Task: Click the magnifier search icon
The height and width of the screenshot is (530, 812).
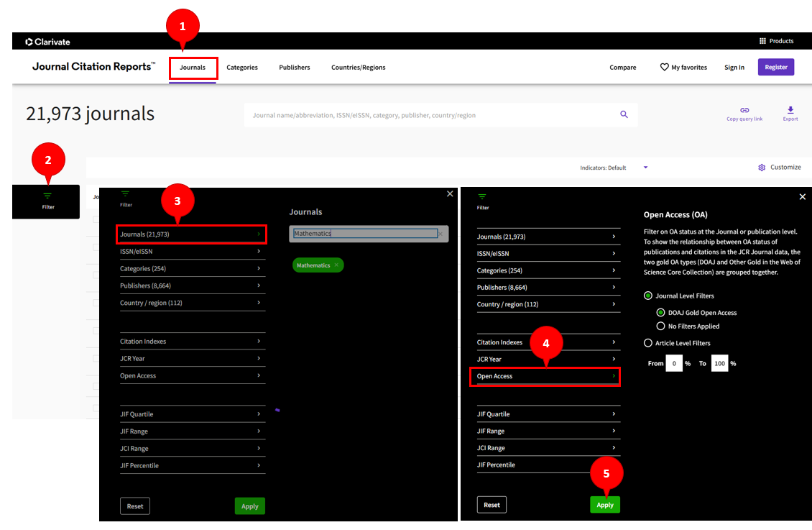Action: [x=624, y=114]
